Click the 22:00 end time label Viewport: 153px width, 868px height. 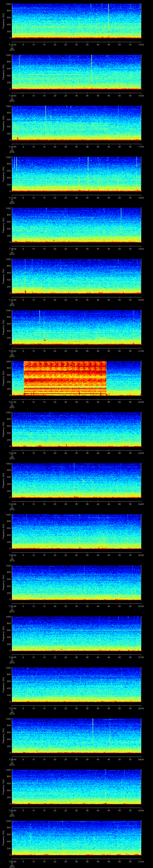point(141,402)
